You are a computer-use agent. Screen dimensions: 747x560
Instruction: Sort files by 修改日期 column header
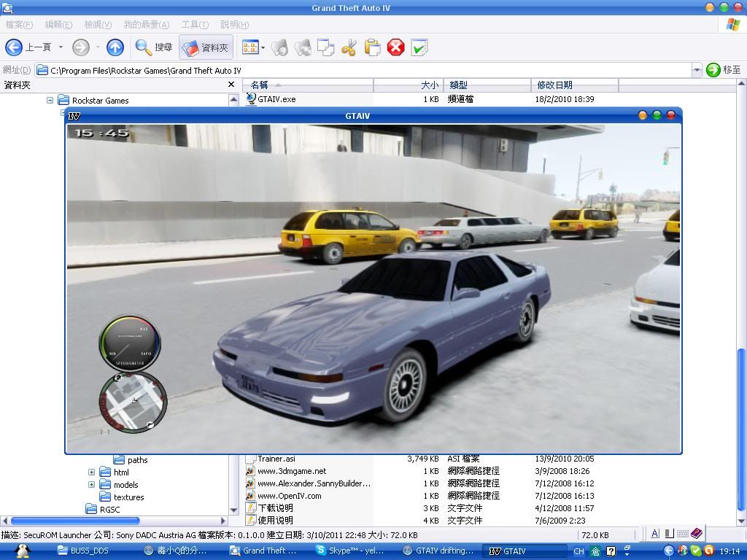point(574,85)
